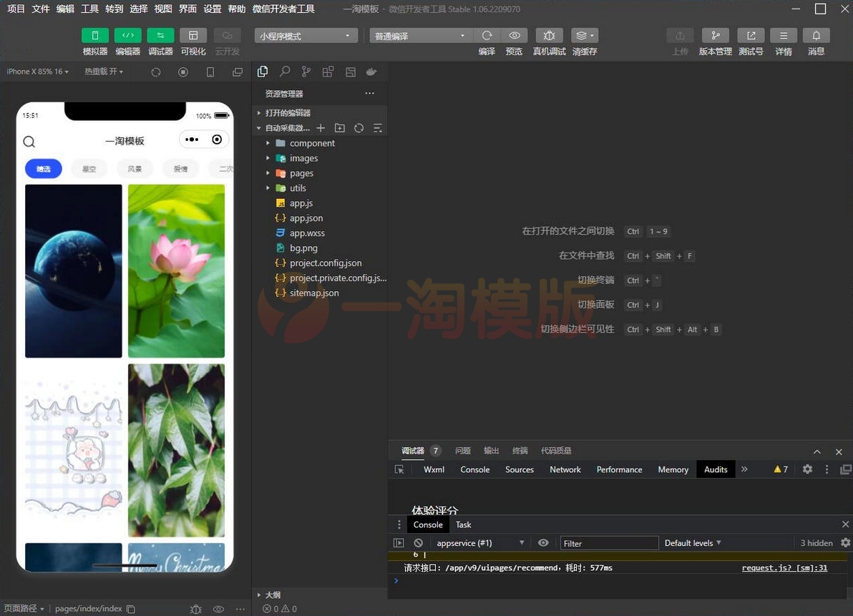Screen dimensions: 853x616
Task: Switch to the Wxml tab
Action: (x=434, y=469)
